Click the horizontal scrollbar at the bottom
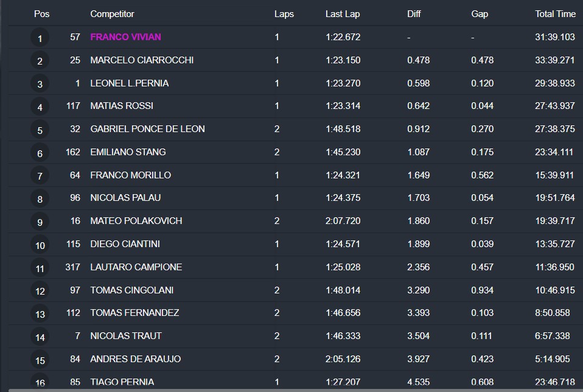Image resolution: width=583 pixels, height=392 pixels. pyautogui.click(x=291, y=390)
